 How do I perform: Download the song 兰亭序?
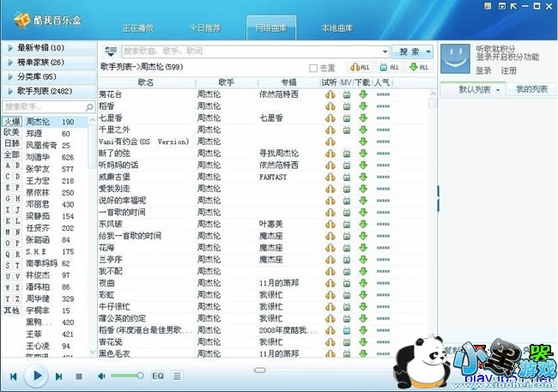(363, 260)
